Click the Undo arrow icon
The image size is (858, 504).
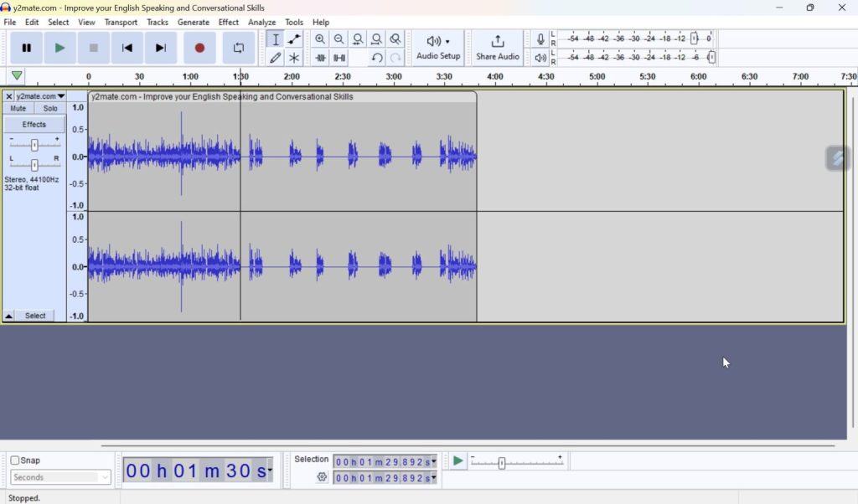tap(376, 57)
